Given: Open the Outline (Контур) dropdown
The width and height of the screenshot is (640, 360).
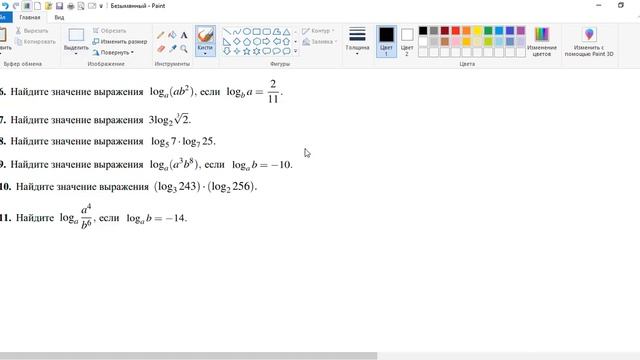Looking at the screenshot, I should pos(318,31).
